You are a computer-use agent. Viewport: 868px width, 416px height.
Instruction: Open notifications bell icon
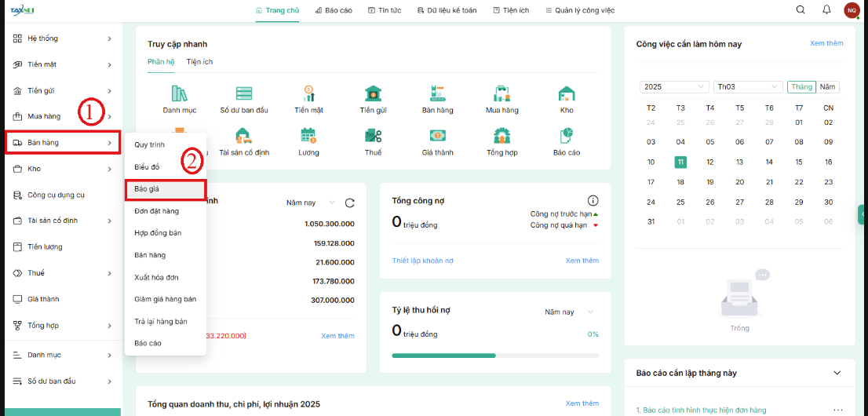[x=826, y=9]
